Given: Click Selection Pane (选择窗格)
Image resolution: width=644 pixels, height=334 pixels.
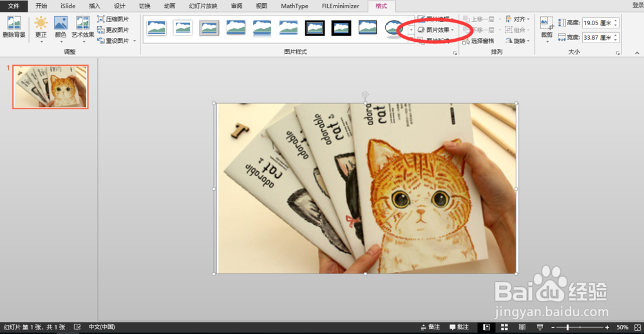Looking at the screenshot, I should 478,41.
